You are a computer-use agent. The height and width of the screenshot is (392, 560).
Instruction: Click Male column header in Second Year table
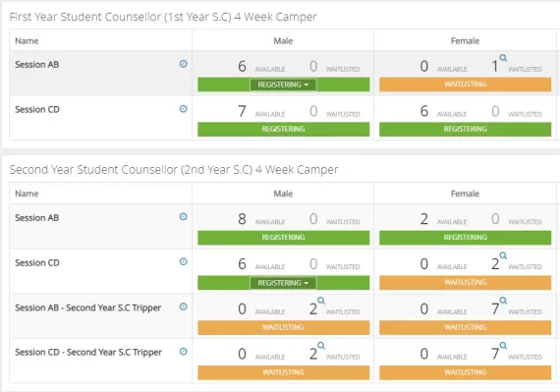(283, 194)
